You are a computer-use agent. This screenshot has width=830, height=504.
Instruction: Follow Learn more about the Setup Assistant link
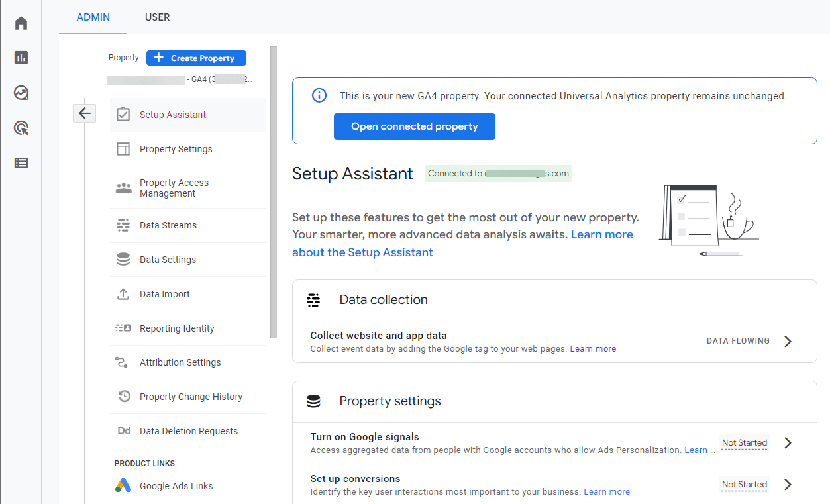tap(462, 244)
